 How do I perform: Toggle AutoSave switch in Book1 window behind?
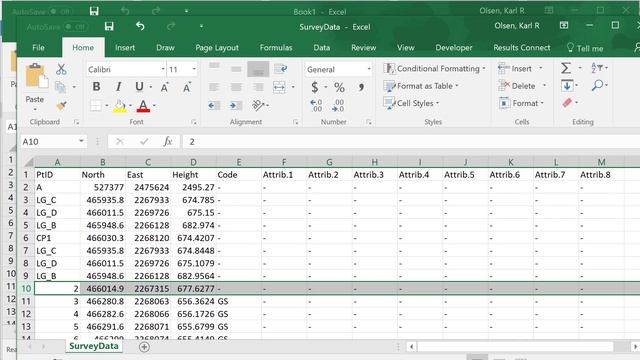60,11
